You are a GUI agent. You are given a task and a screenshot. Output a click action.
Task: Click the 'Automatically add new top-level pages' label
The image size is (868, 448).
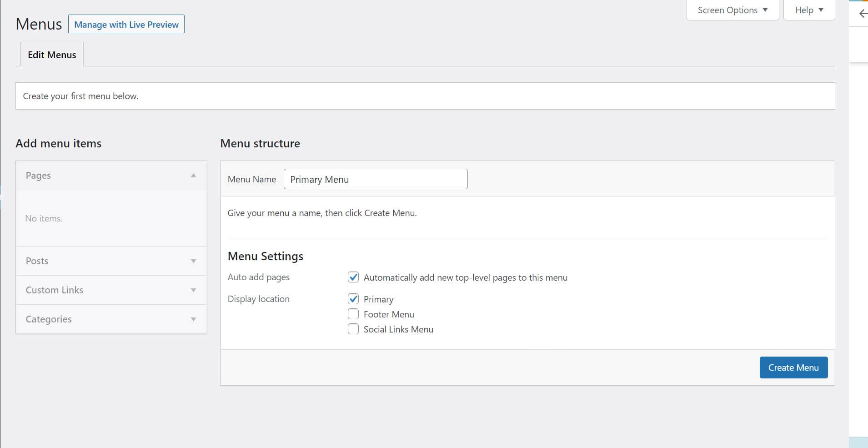465,277
